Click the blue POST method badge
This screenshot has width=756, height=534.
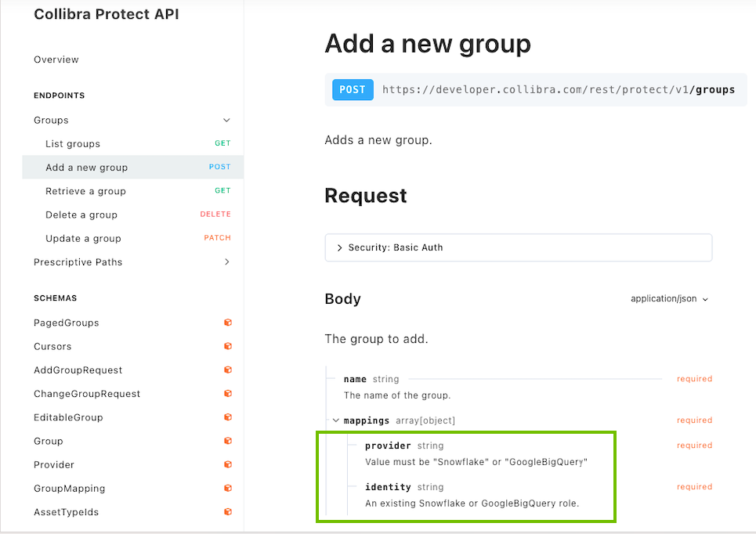(352, 89)
